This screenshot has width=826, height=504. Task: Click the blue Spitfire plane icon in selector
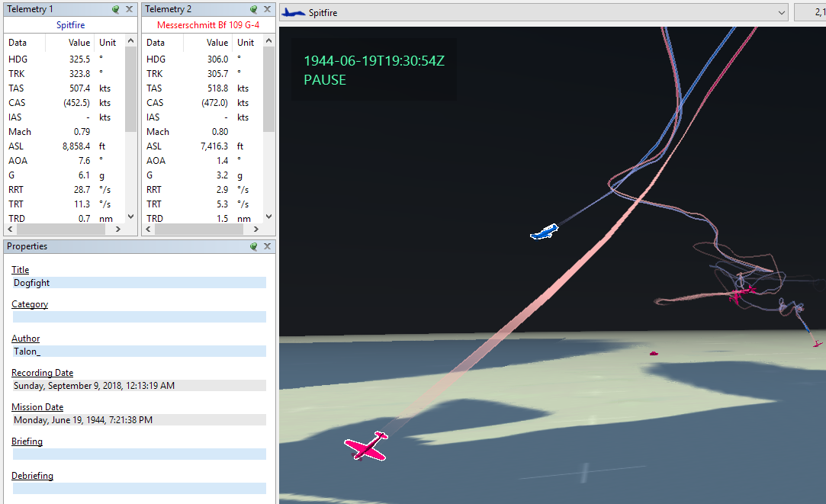(x=294, y=13)
